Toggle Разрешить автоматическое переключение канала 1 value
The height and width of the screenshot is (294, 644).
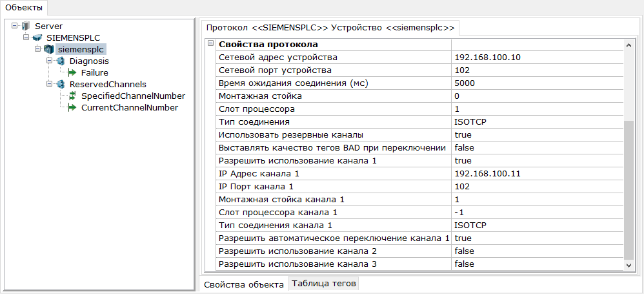537,238
